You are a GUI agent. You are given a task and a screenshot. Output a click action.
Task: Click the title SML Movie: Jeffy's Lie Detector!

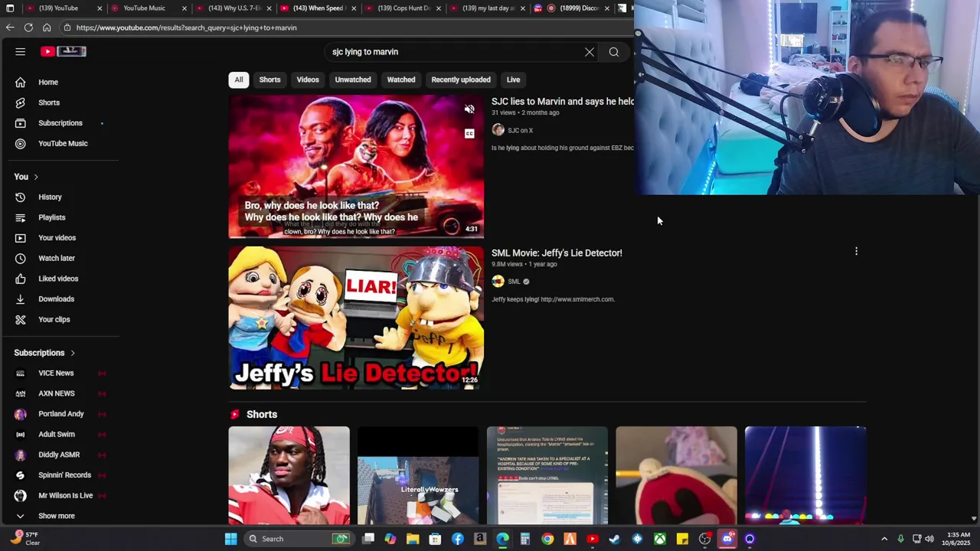pyautogui.click(x=557, y=253)
